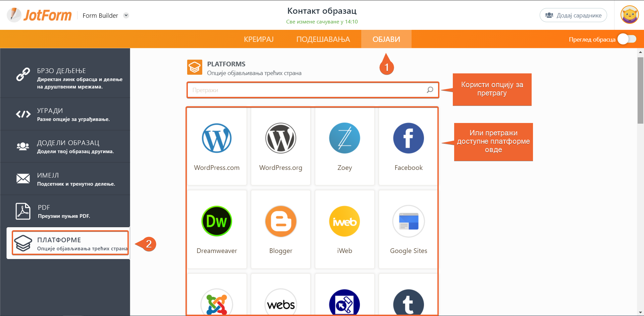This screenshot has height=316, width=644.
Task: Open the ИМЕЈЛ sidebar section
Action: 65,179
